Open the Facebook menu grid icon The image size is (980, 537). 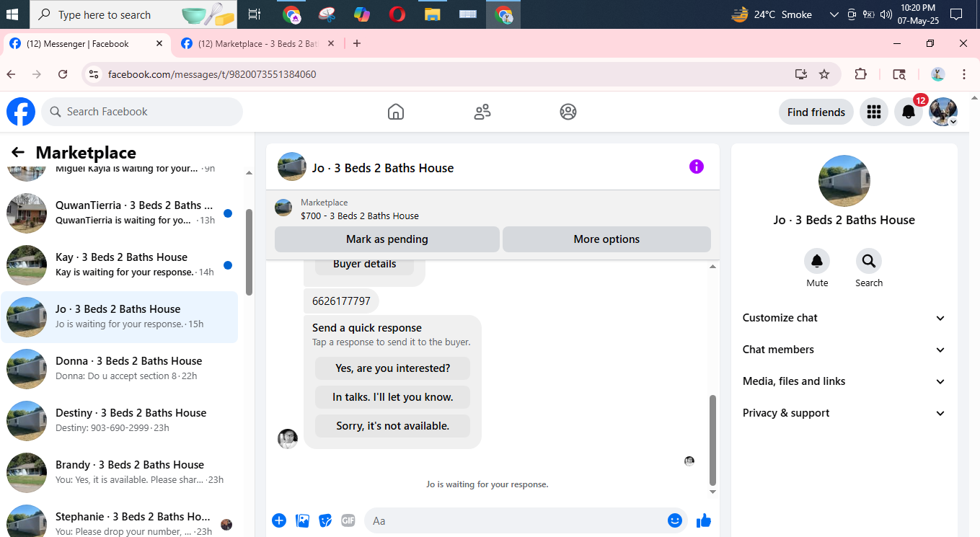(x=874, y=112)
